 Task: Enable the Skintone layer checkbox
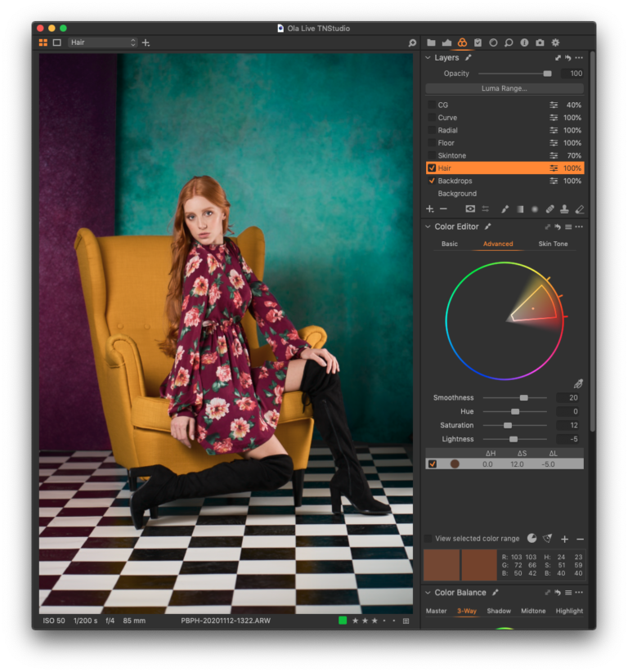[x=432, y=155]
